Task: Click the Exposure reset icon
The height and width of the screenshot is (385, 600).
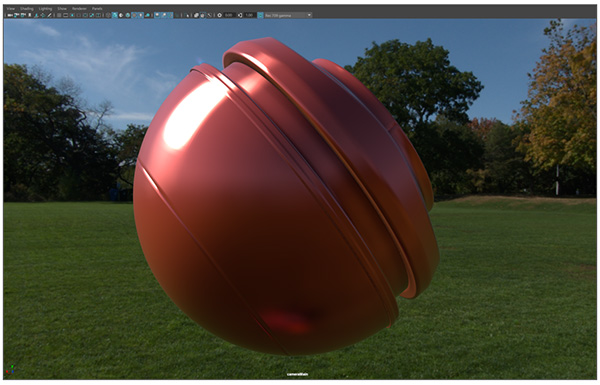Action: click(220, 15)
